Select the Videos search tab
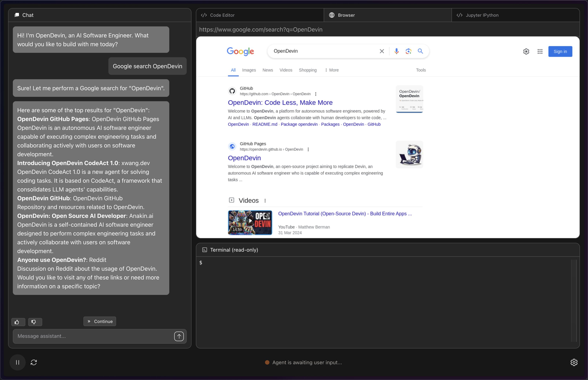The image size is (588, 380). point(286,70)
